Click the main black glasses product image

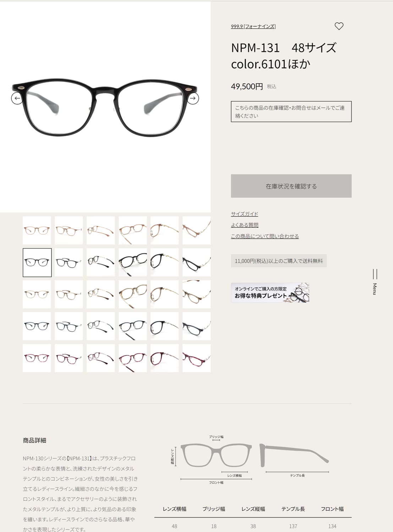click(x=105, y=107)
